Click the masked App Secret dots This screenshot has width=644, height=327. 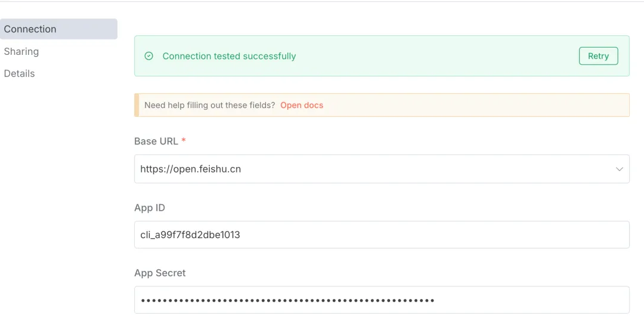click(x=287, y=300)
